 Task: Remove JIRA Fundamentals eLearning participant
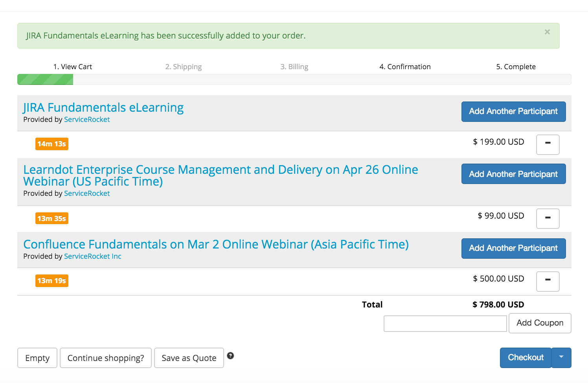[x=548, y=144]
